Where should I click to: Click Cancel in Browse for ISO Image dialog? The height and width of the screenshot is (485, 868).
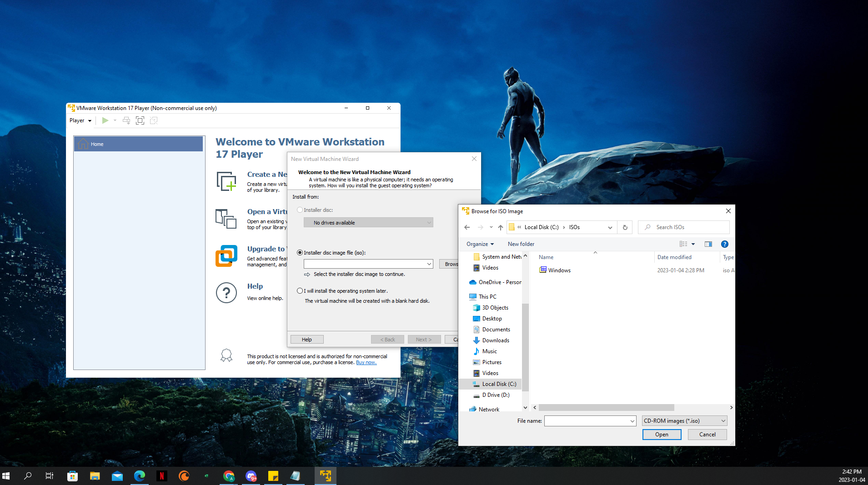[x=707, y=435]
